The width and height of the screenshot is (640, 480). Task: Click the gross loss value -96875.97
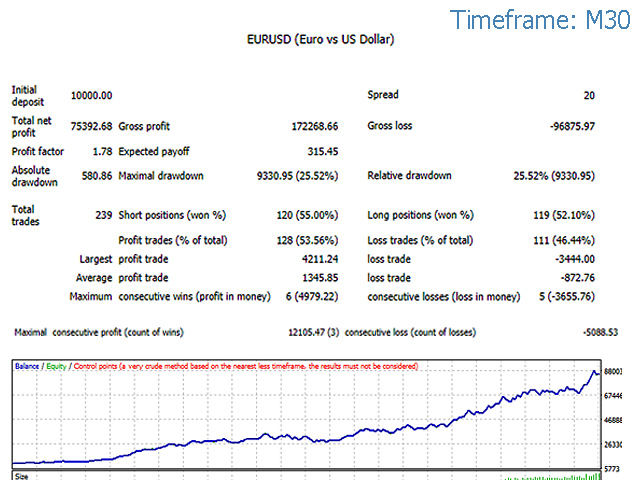tap(572, 127)
